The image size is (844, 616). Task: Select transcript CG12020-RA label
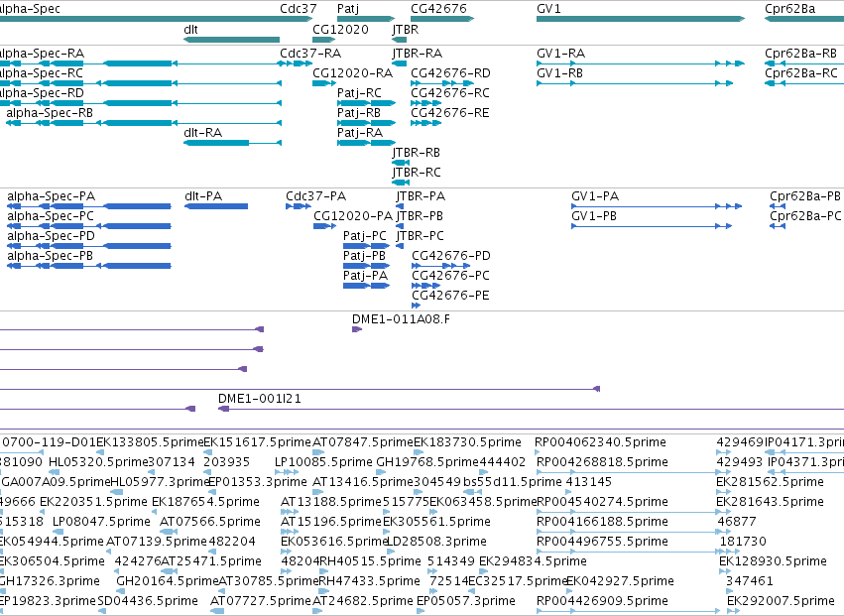[352, 72]
